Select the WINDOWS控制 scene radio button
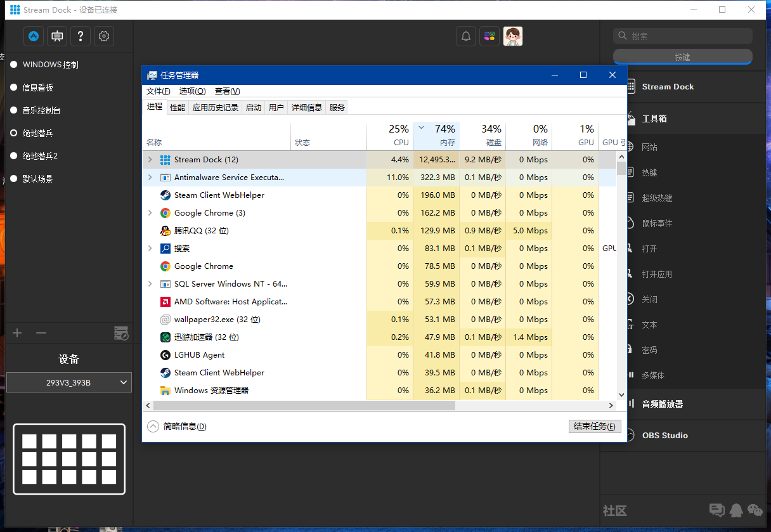This screenshot has width=771, height=532. 14,65
